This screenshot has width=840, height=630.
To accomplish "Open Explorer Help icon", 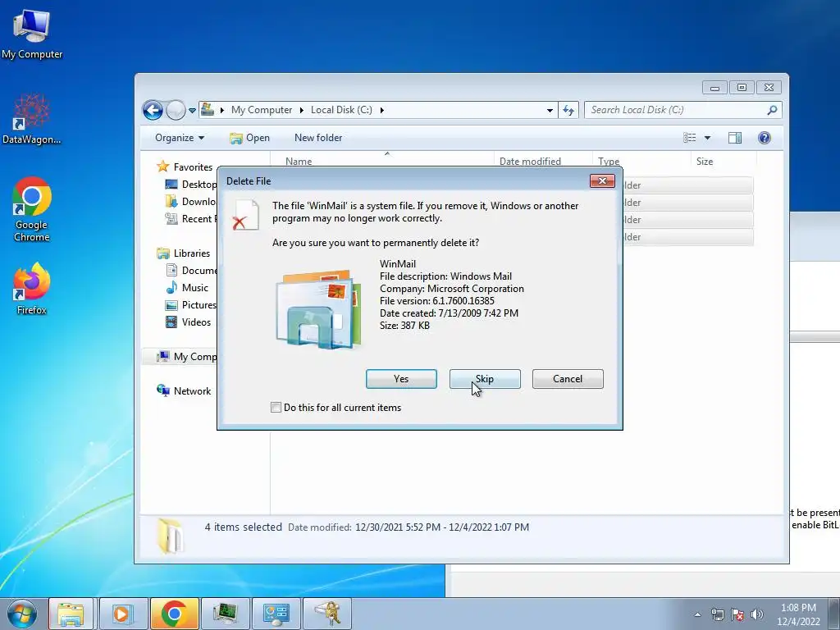I will (765, 138).
